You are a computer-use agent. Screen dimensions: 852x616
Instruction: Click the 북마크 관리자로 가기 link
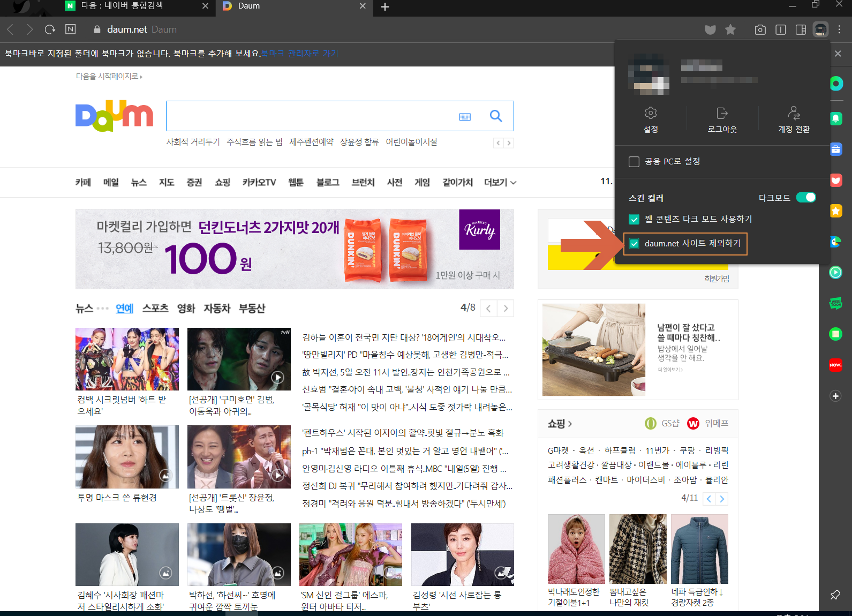click(300, 54)
